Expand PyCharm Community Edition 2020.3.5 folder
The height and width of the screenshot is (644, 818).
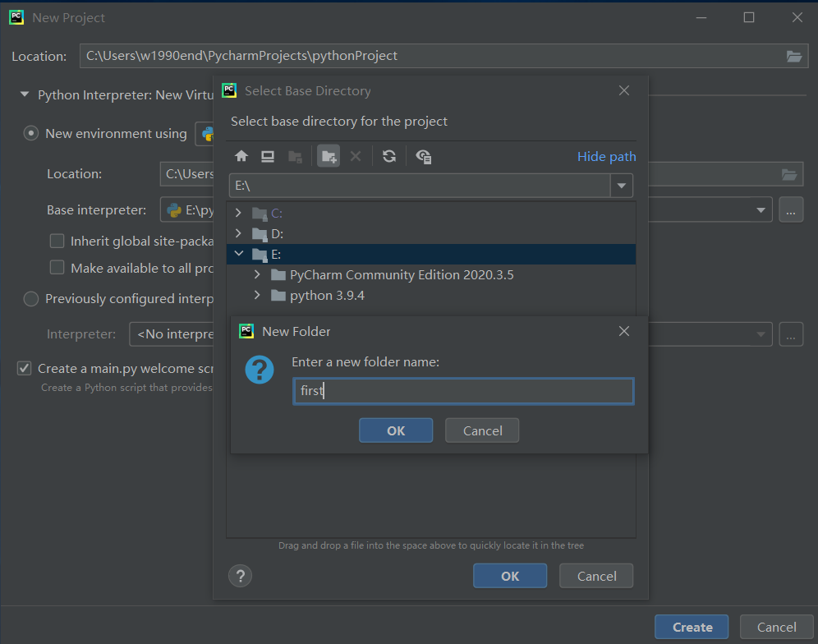(x=257, y=274)
